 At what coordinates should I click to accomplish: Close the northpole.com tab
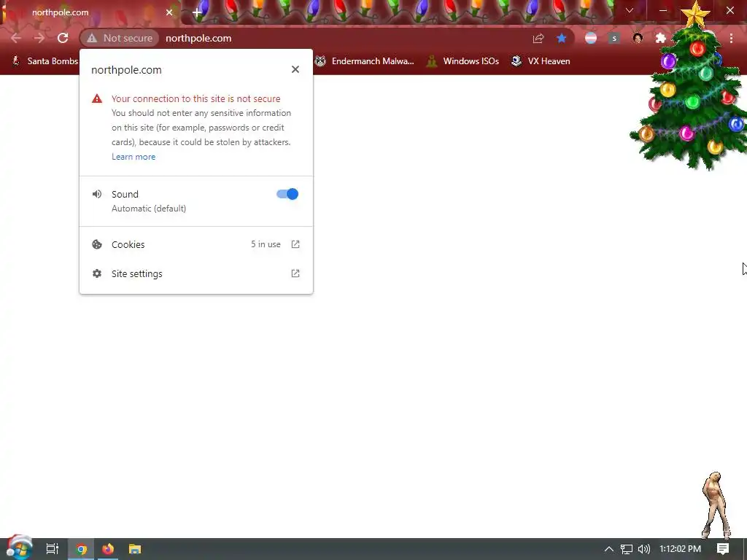coord(169,12)
